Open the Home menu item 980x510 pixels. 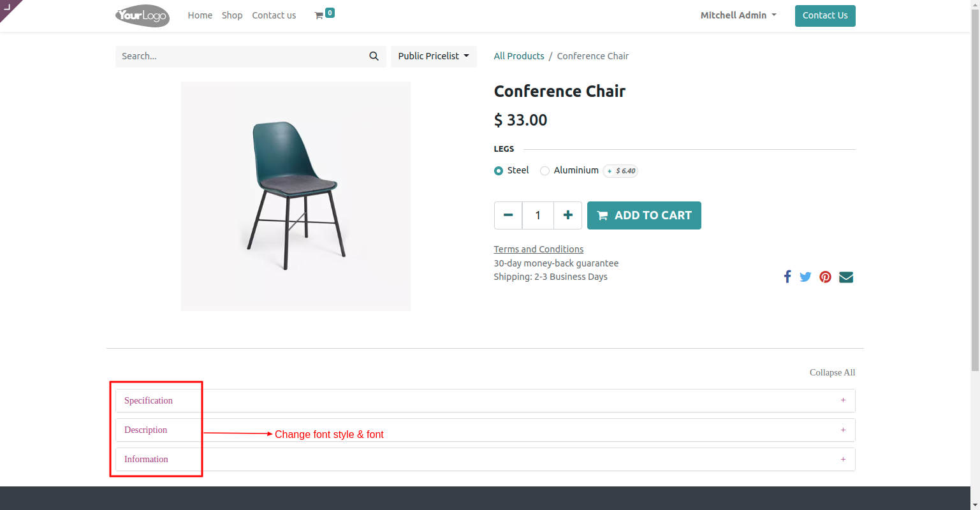(x=200, y=15)
